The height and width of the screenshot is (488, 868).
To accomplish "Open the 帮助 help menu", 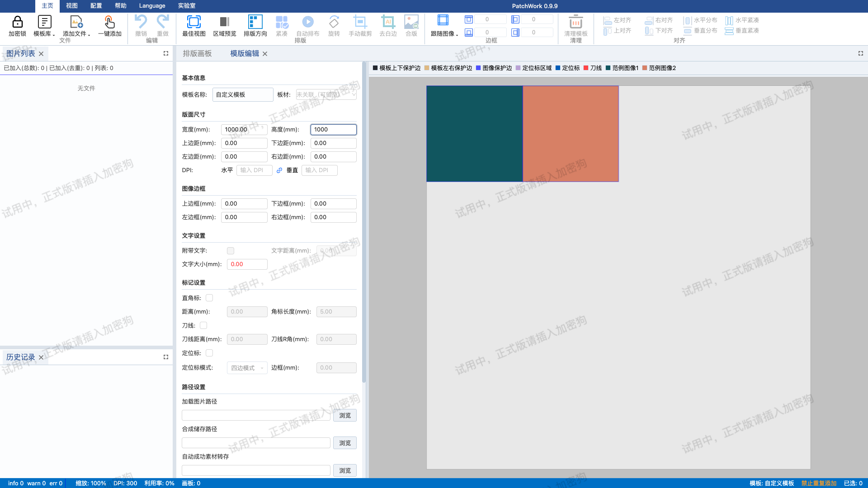I will coord(120,6).
